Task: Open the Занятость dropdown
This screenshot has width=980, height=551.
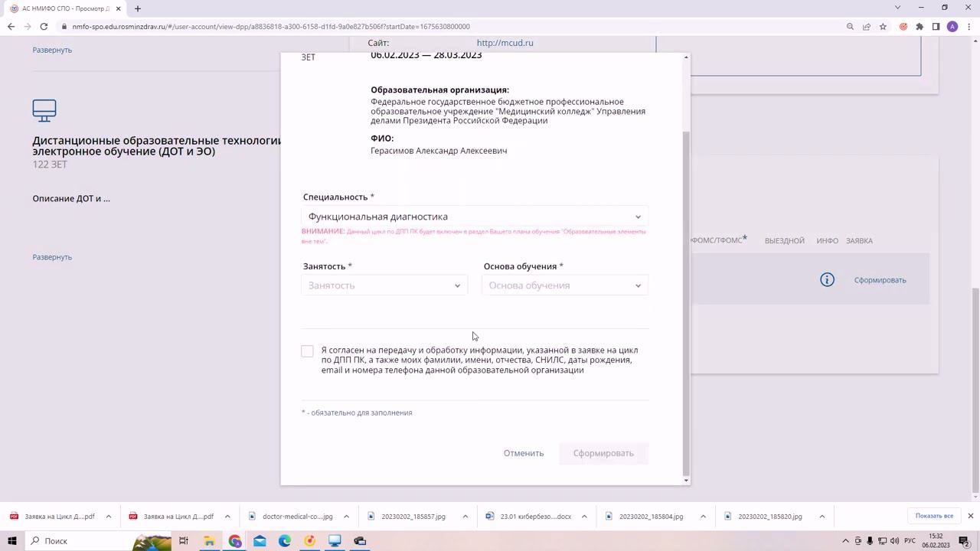Action: [384, 285]
